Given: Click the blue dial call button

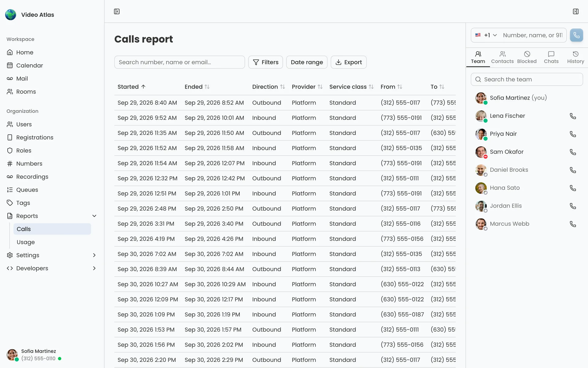Looking at the screenshot, I should (576, 35).
